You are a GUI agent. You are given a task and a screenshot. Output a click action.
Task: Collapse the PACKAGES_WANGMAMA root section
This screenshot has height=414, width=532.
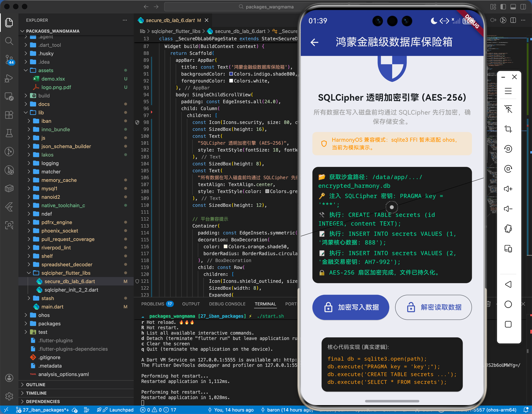point(76,31)
